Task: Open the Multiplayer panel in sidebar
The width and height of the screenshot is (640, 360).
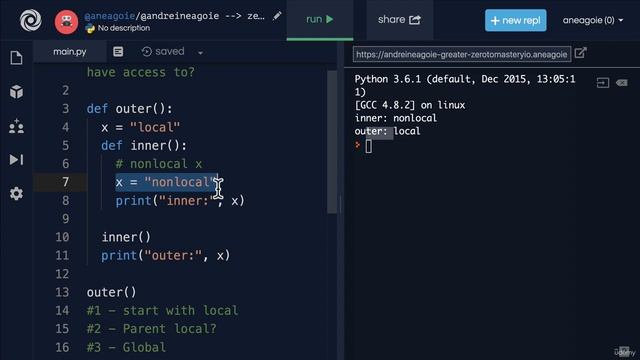Action: [16, 126]
